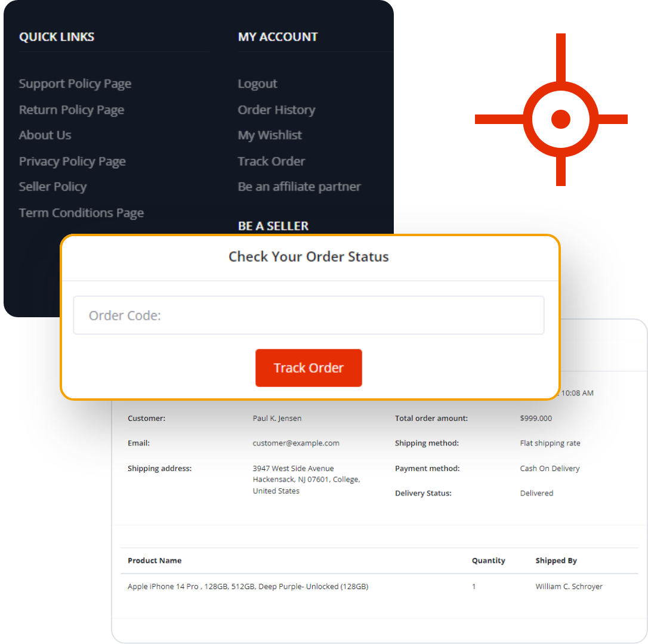
Task: Select the Apple iPhone 14 Pro product row
Action: [x=248, y=586]
